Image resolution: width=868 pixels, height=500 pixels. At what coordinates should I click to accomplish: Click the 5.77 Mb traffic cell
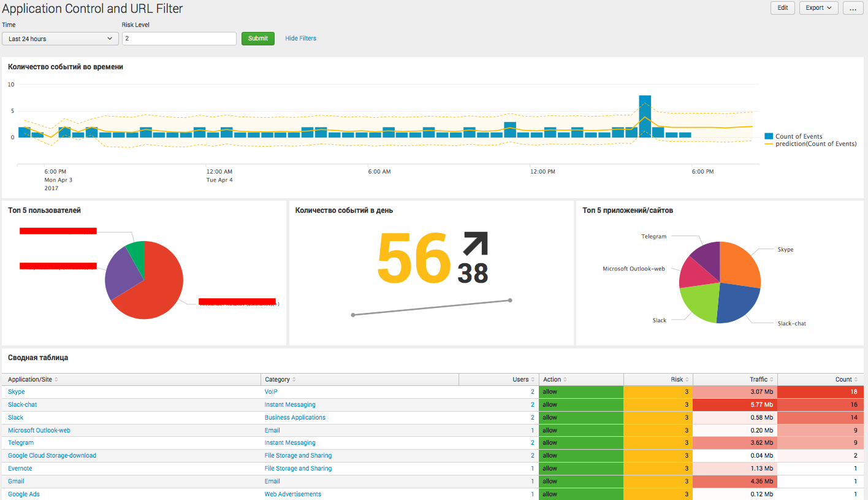click(735, 405)
